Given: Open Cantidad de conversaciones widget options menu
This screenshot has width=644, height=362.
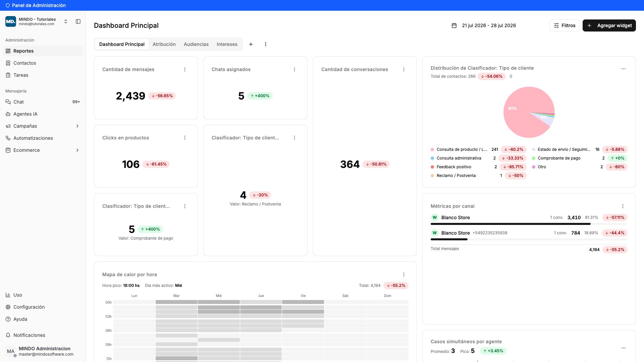Looking at the screenshot, I should point(404,69).
